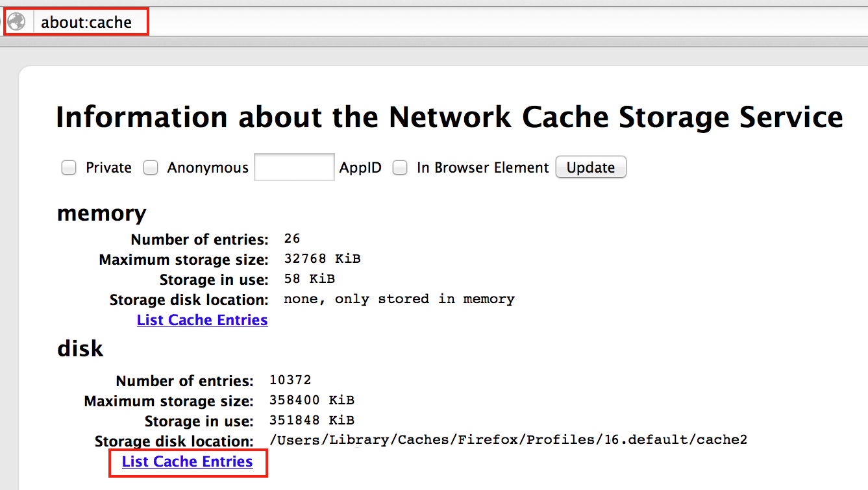Click the Network Cache Storage Service page title

click(x=449, y=117)
